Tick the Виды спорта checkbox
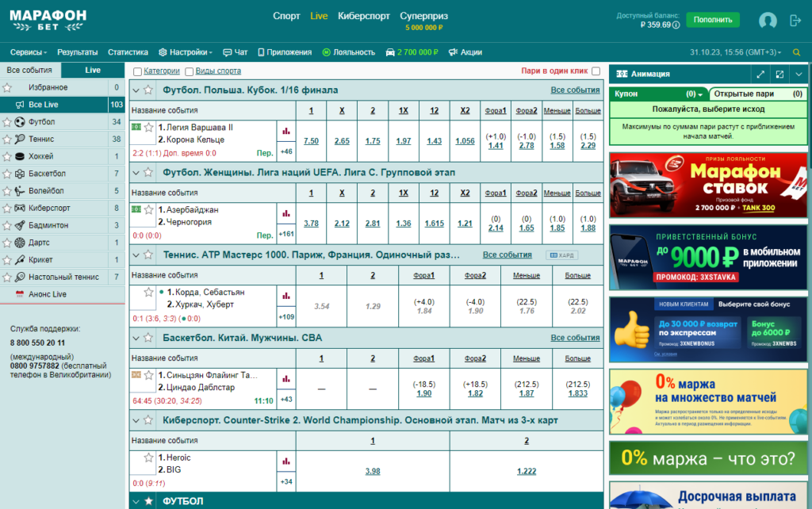The image size is (812, 509). coord(189,71)
